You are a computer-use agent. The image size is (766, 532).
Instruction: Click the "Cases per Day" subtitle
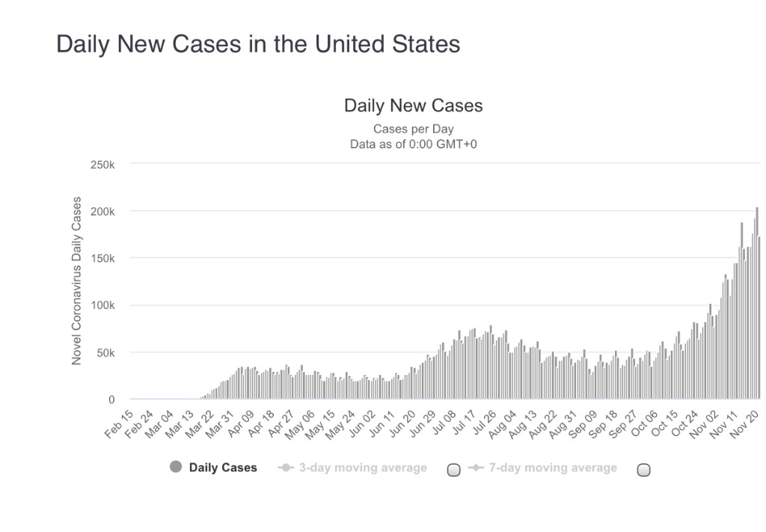pos(413,129)
